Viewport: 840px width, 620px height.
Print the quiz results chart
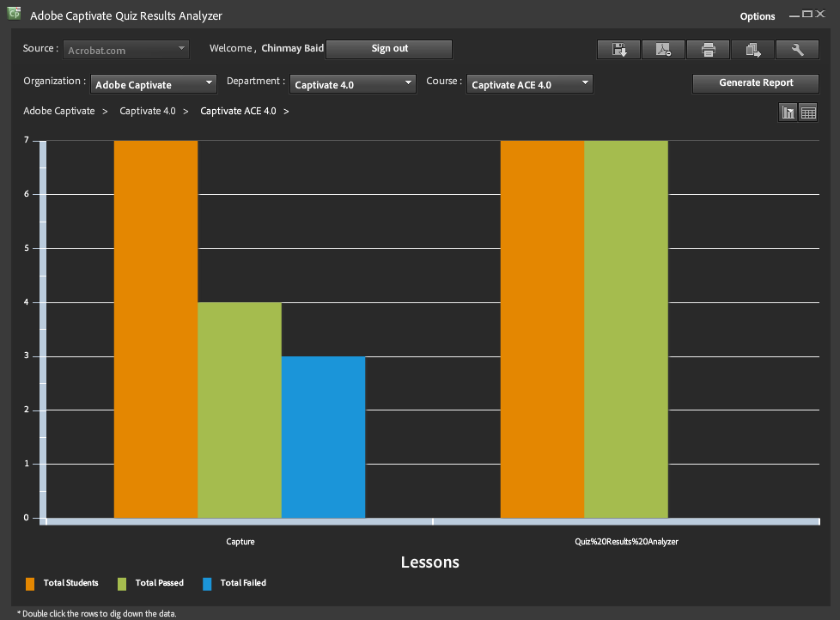pos(708,50)
